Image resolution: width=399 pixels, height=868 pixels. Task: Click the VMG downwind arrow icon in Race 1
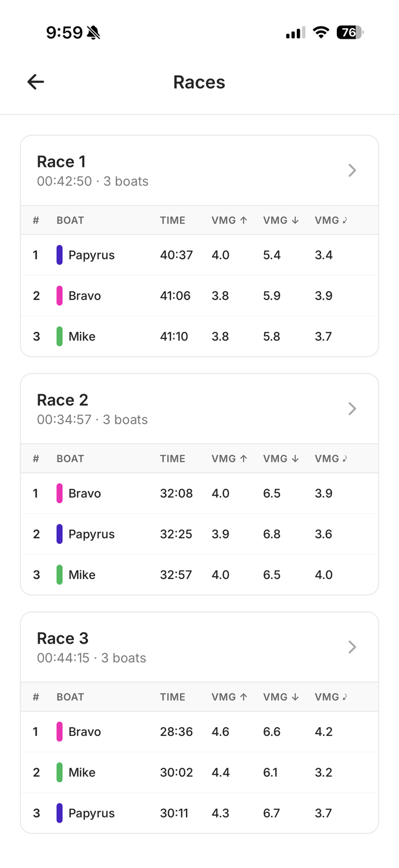[296, 220]
